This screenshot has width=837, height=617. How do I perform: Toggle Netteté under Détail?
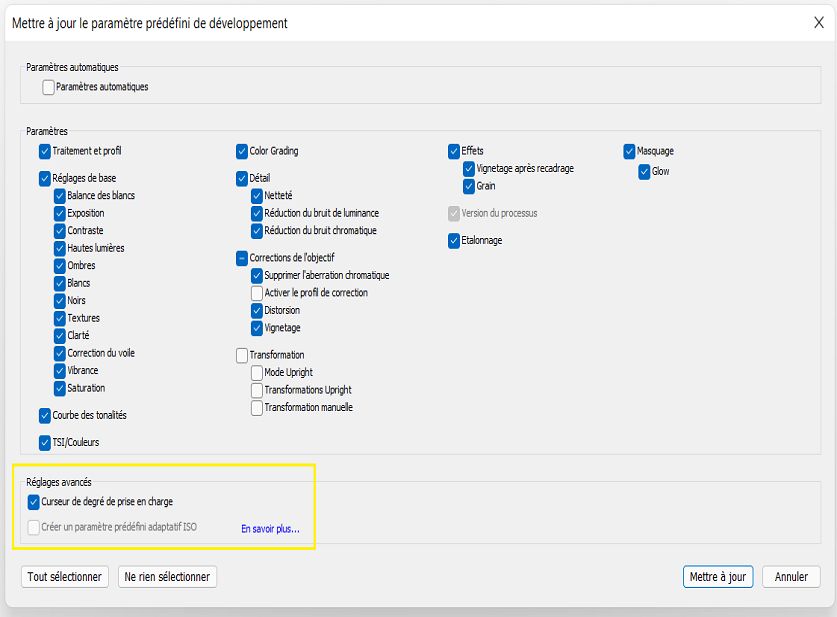coord(257,196)
